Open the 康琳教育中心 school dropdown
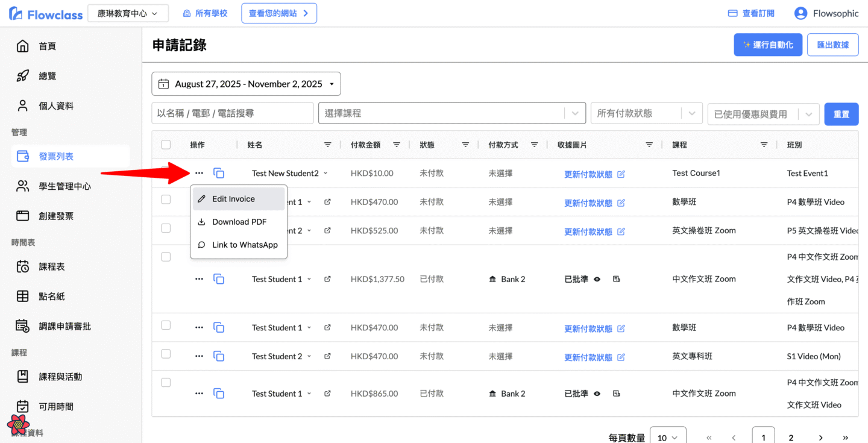The height and width of the screenshot is (443, 868). (x=128, y=13)
